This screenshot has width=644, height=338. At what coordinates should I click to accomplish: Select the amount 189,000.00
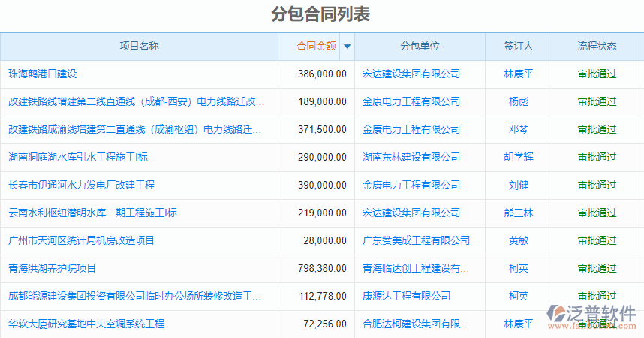(323, 101)
